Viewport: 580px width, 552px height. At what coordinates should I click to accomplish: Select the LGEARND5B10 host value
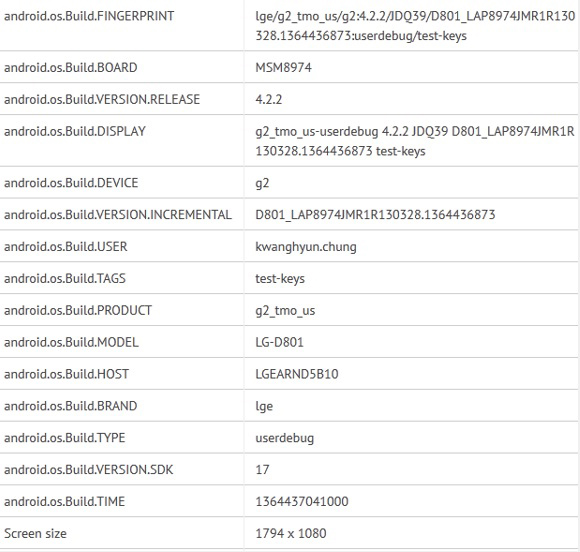point(297,374)
